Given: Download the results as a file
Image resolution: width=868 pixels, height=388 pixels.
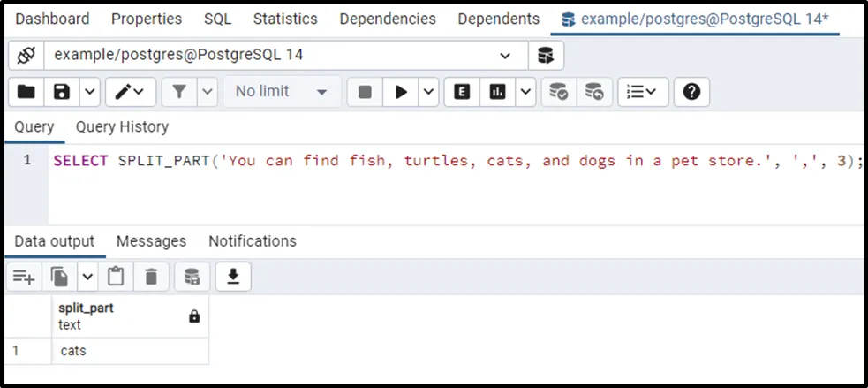Looking at the screenshot, I should tap(233, 278).
